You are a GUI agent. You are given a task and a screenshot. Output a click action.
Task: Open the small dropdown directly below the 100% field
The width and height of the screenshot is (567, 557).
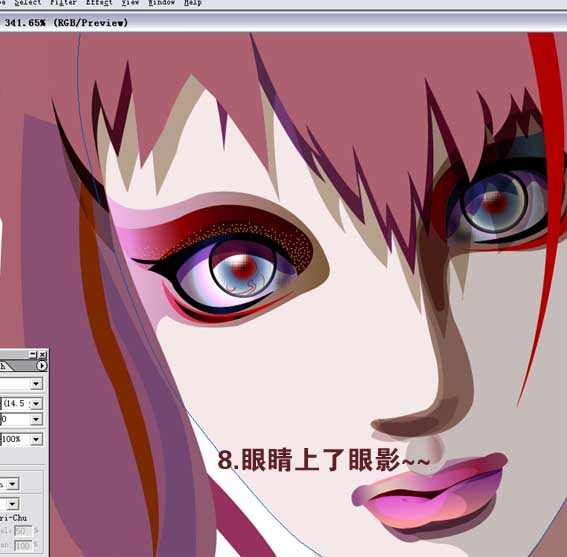[x=13, y=484]
